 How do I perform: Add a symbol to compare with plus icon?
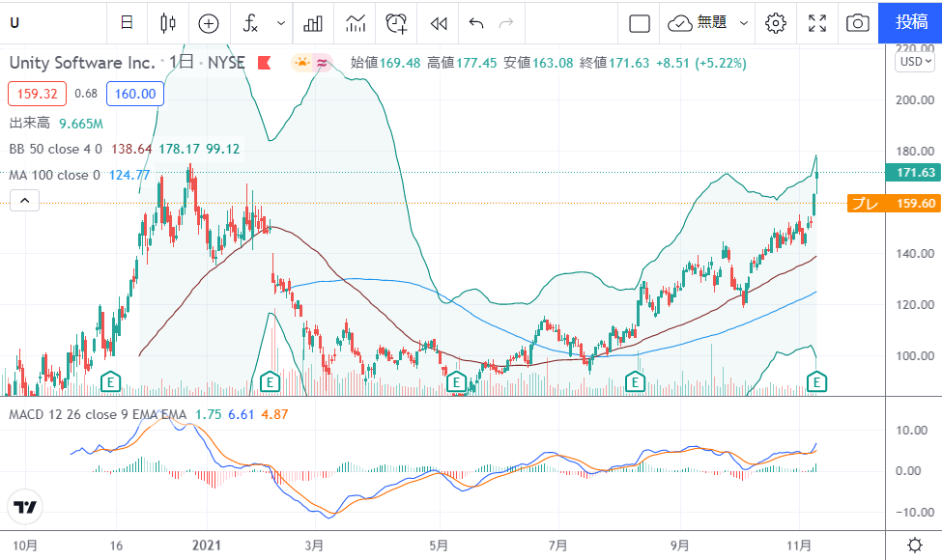point(209,23)
